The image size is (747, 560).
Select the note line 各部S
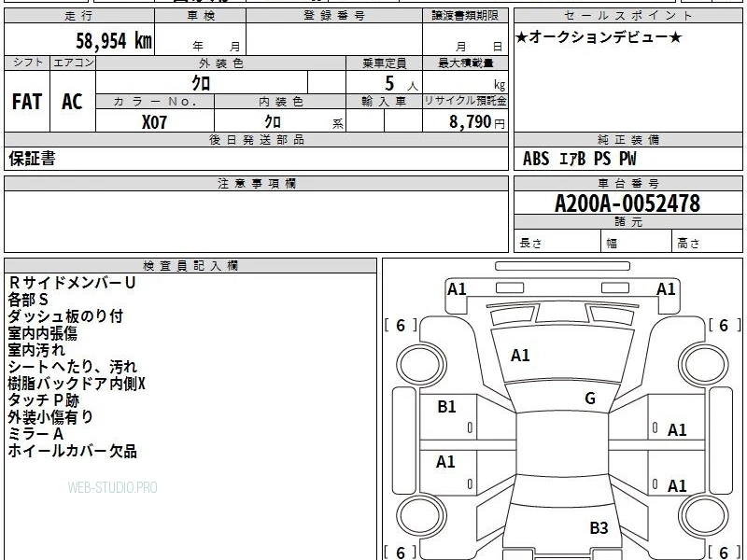(28, 300)
